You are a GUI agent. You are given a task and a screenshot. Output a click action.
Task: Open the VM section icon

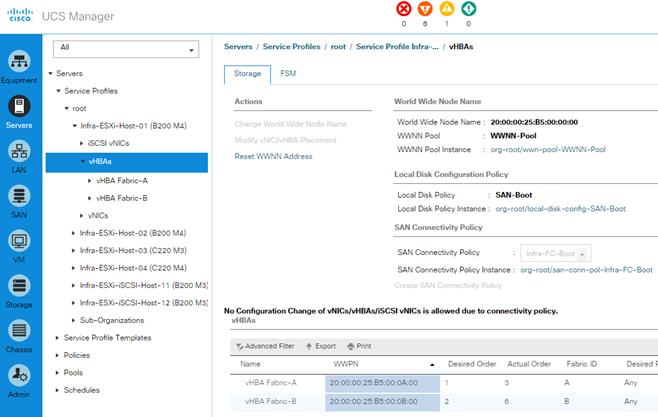click(x=19, y=241)
